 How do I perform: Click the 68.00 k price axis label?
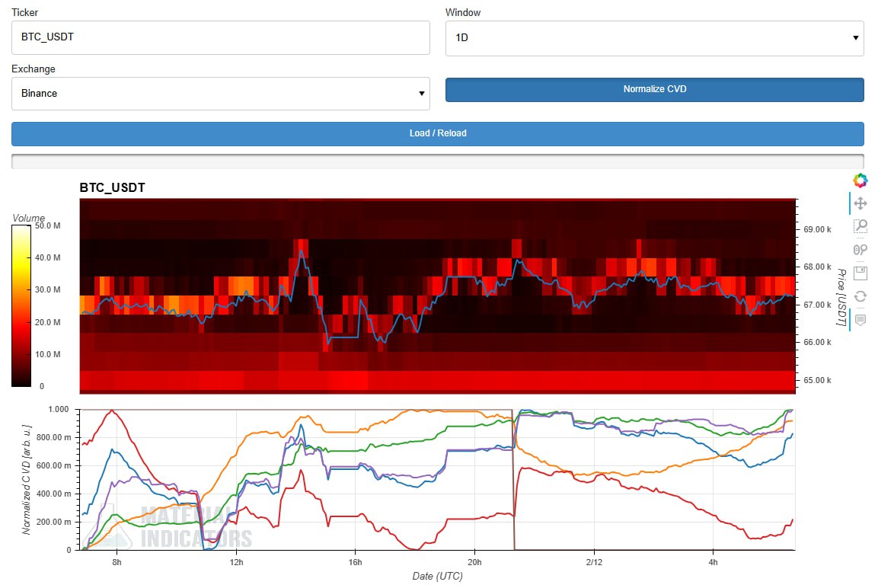click(x=816, y=267)
